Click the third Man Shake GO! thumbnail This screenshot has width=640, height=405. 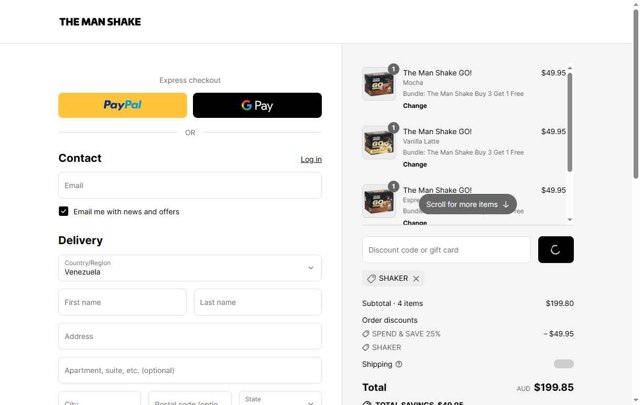click(379, 201)
